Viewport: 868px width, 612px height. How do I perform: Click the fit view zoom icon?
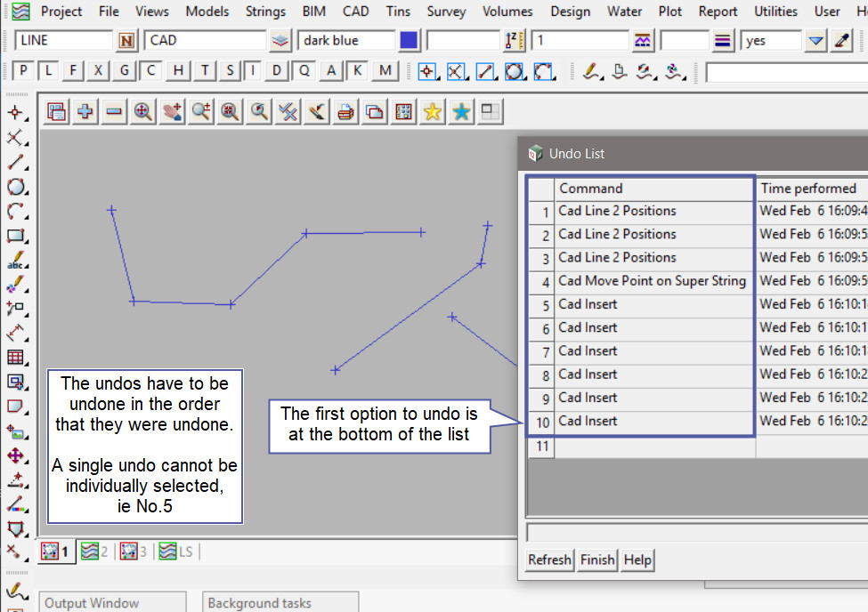click(142, 112)
